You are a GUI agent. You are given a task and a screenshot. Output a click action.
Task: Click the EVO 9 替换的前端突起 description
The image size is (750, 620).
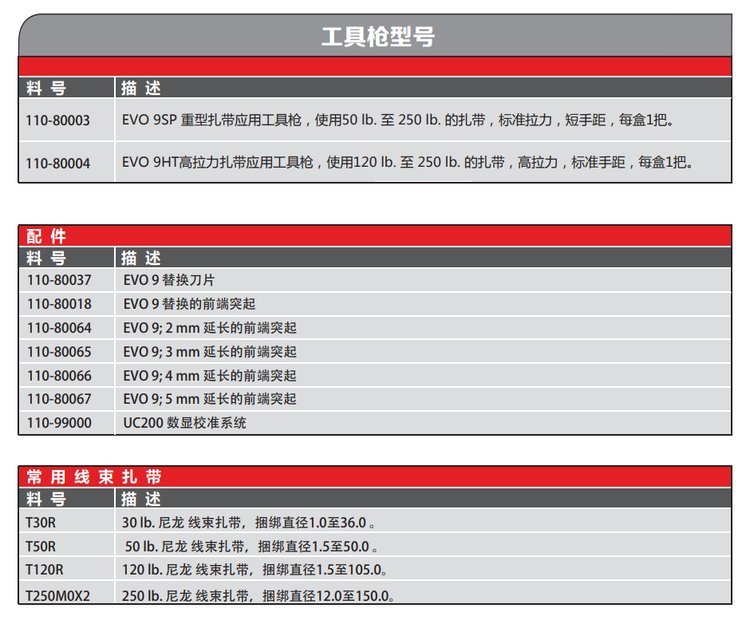click(x=189, y=304)
